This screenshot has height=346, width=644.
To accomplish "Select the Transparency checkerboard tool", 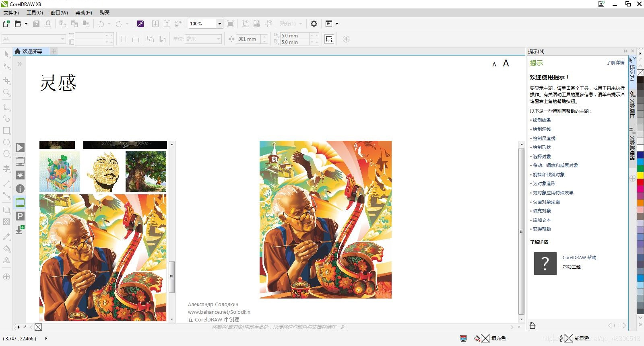I will tap(6, 222).
